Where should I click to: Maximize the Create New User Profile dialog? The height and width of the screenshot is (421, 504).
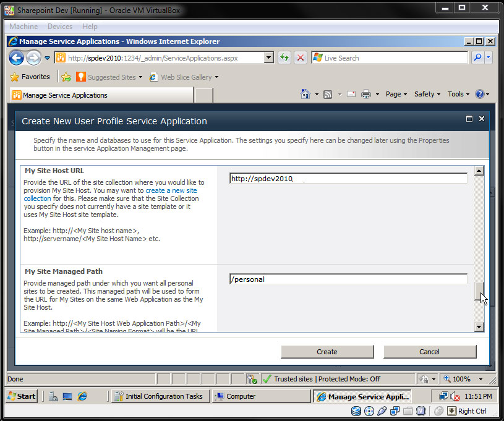pyautogui.click(x=469, y=119)
